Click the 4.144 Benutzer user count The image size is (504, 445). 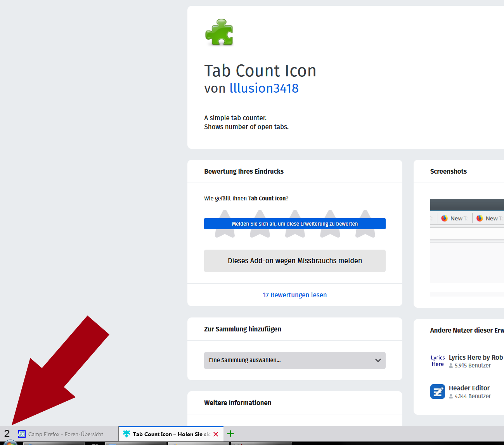[473, 396]
